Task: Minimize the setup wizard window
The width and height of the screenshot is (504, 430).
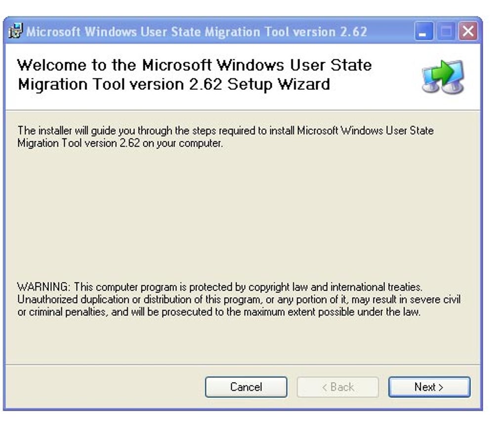Action: 423,33
